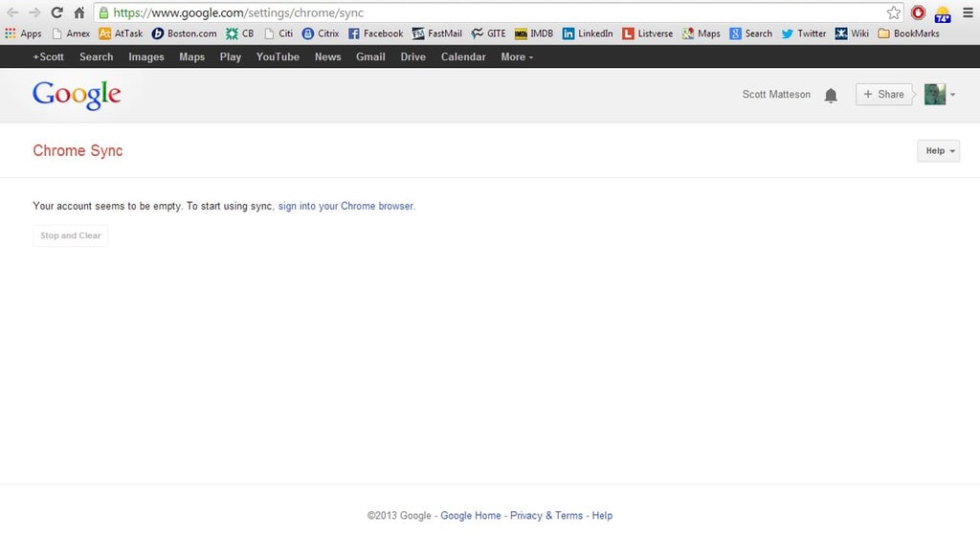Select Calendar in the Google bar
The width and height of the screenshot is (980, 558).
tap(463, 56)
